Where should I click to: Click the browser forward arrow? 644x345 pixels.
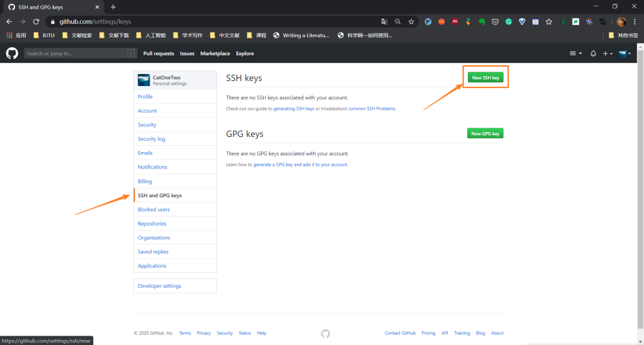pos(23,21)
